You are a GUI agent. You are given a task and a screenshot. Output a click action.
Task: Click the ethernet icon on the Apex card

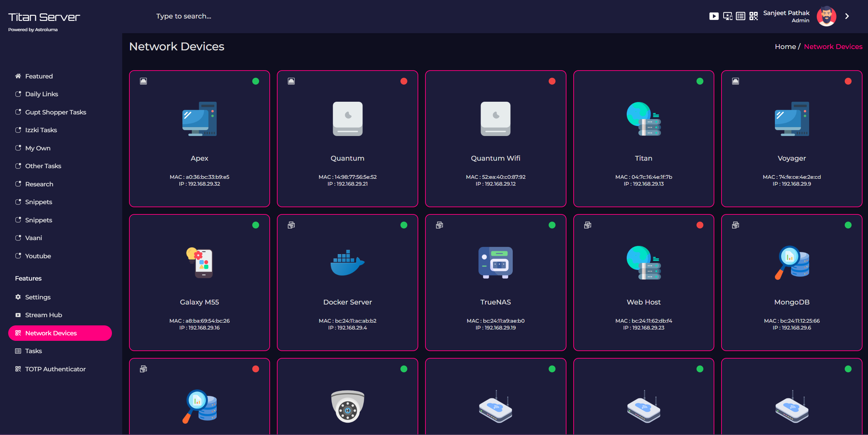coord(143,81)
